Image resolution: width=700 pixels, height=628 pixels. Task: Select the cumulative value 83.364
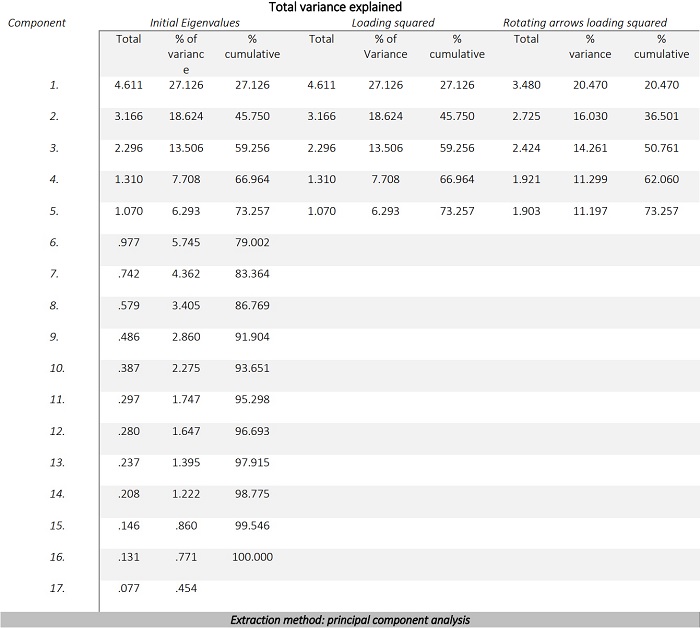pos(252,274)
